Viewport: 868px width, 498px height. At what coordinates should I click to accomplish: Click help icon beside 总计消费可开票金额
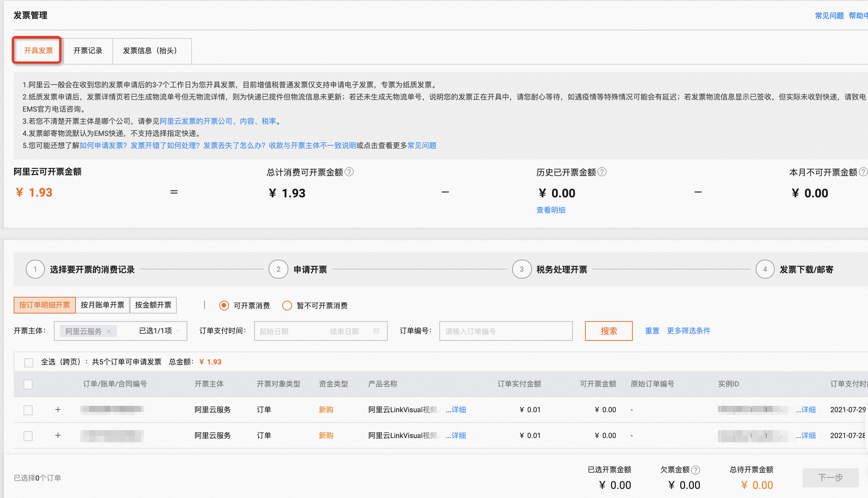[349, 172]
